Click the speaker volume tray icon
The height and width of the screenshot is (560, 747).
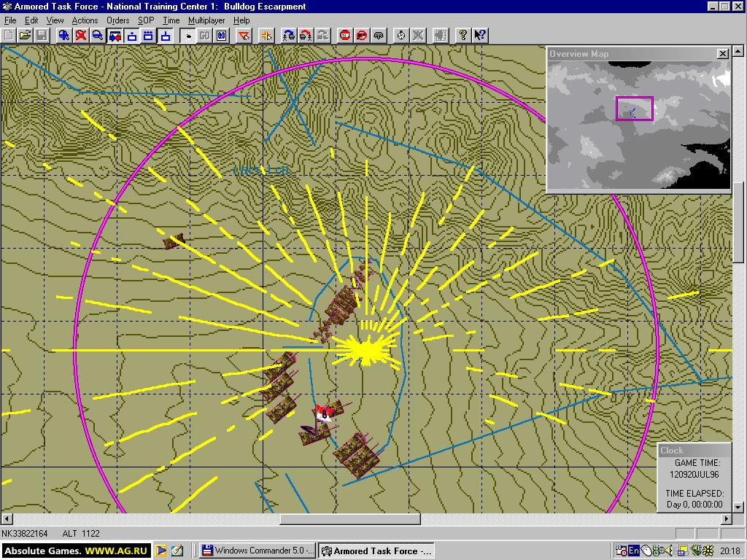click(x=669, y=551)
